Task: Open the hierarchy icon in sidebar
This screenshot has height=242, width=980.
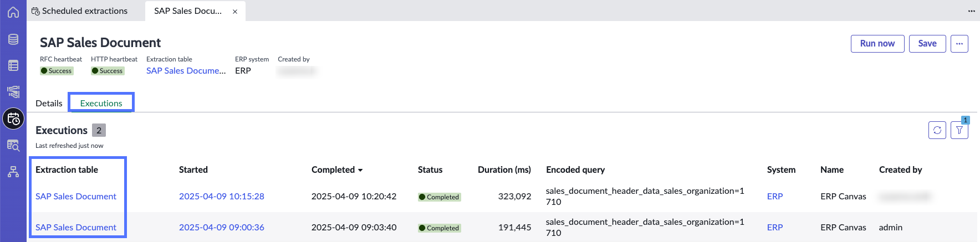Action: pos(13,172)
